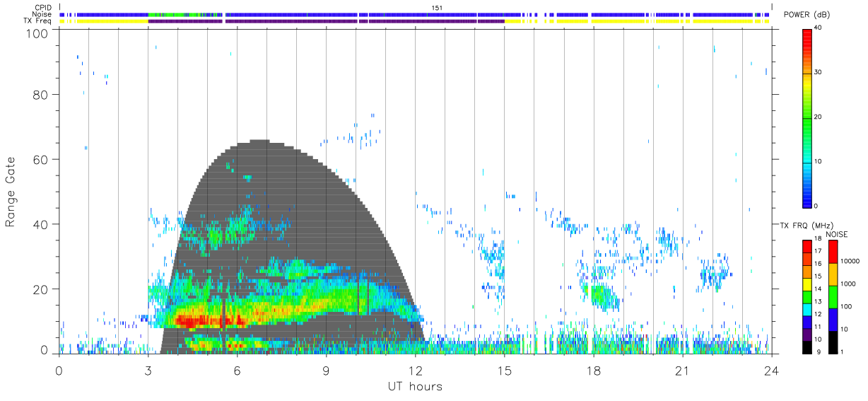The image size is (868, 401).
Task: Click x-axis tick label '3'
Action: (148, 371)
